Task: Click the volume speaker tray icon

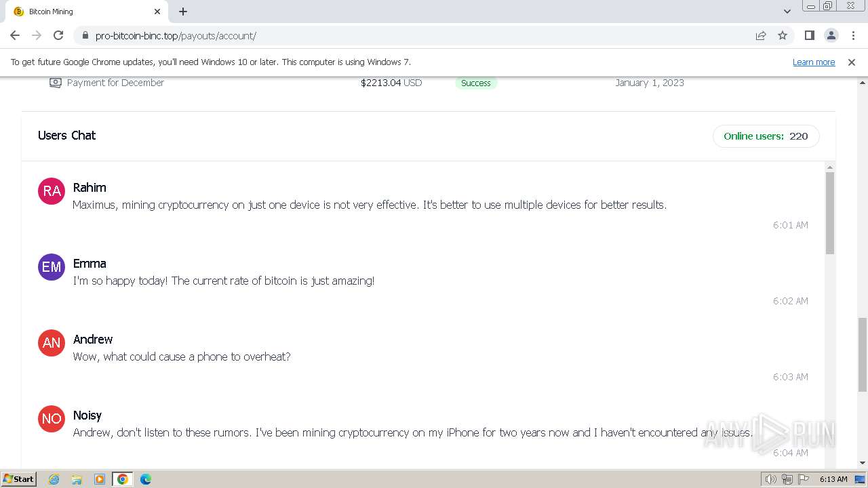Action: [770, 479]
